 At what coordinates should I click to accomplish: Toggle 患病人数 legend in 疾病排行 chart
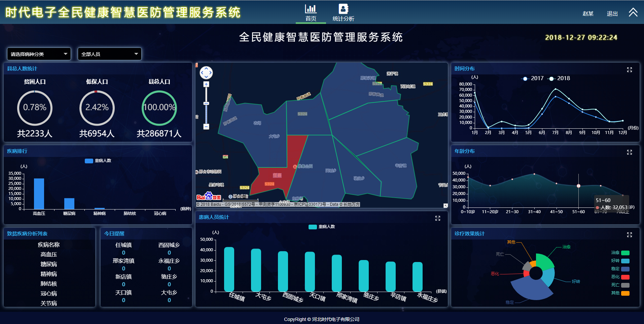click(x=98, y=161)
